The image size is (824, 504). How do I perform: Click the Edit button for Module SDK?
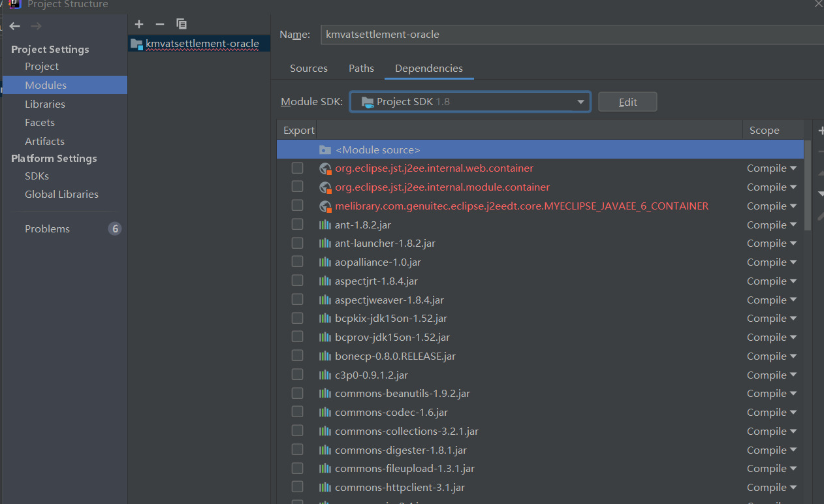click(627, 102)
